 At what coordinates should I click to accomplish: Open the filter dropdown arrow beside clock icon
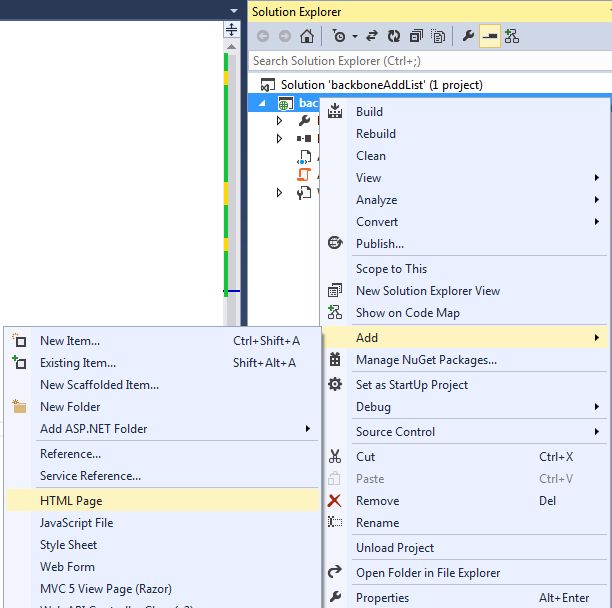click(x=354, y=36)
